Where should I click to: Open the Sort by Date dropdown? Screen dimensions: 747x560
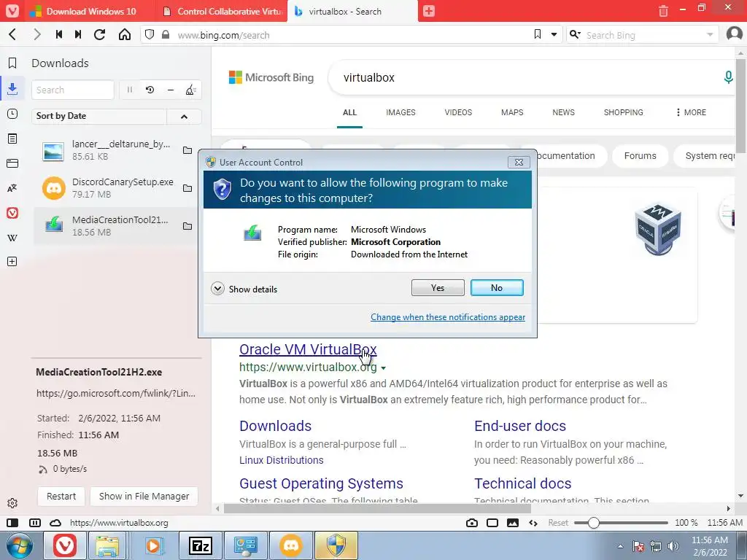(x=99, y=116)
